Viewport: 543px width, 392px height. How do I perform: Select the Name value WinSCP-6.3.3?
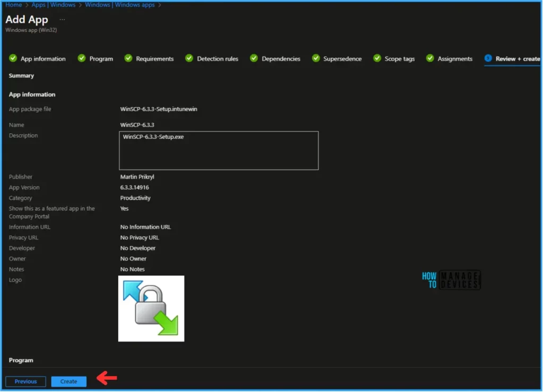click(x=137, y=125)
